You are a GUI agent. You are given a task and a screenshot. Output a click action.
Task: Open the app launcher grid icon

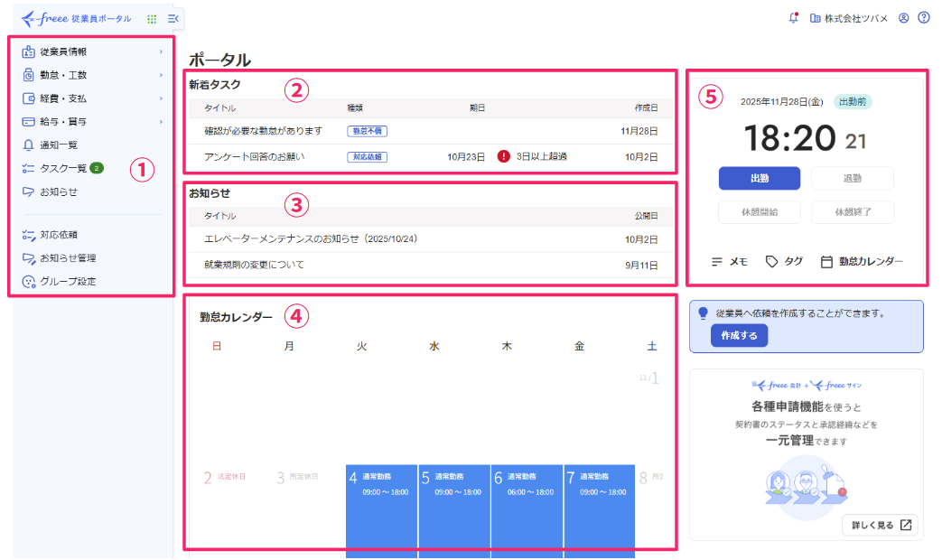(x=151, y=17)
